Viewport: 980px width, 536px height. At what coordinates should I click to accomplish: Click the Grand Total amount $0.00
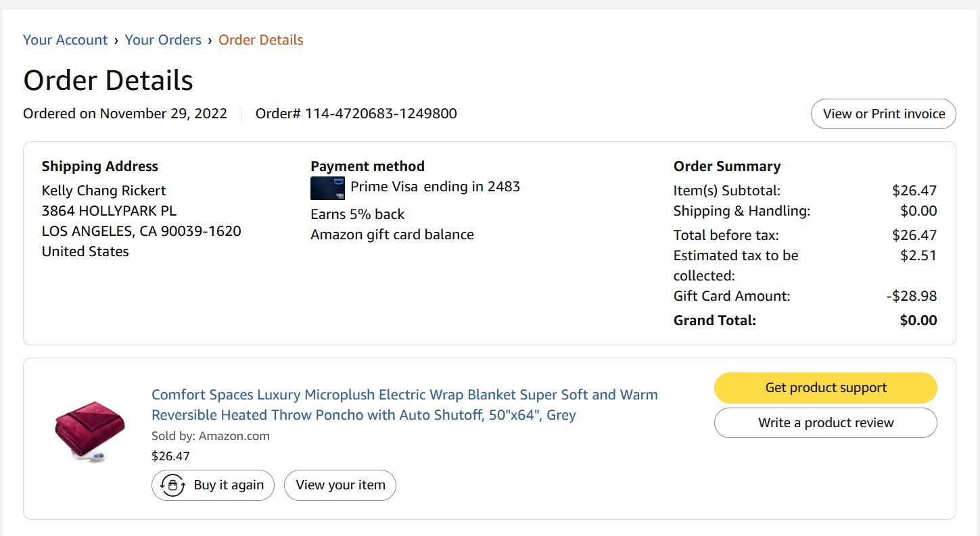click(x=918, y=320)
